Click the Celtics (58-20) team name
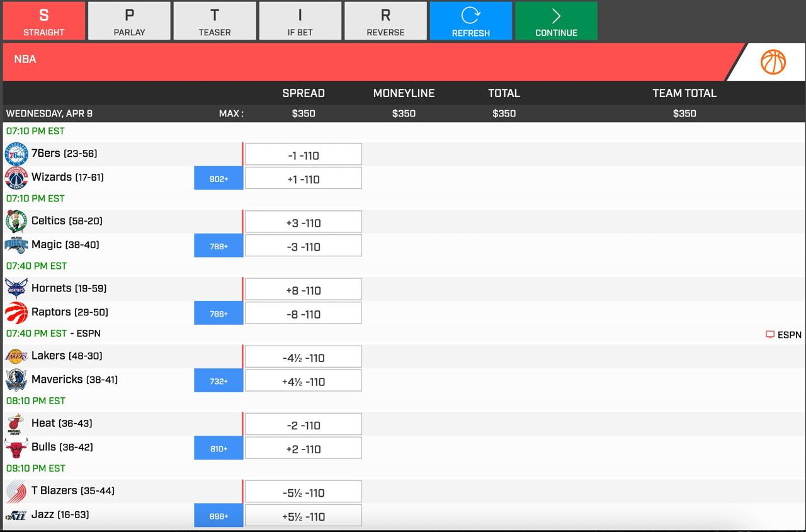The image size is (806, 532). (x=67, y=220)
